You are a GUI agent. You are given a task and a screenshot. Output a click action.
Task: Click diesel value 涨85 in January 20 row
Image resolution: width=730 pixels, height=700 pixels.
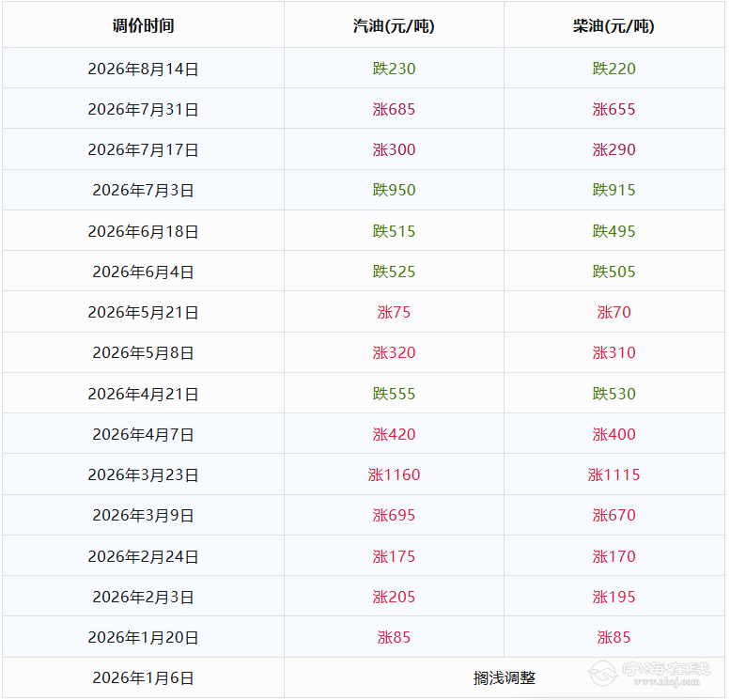click(614, 638)
